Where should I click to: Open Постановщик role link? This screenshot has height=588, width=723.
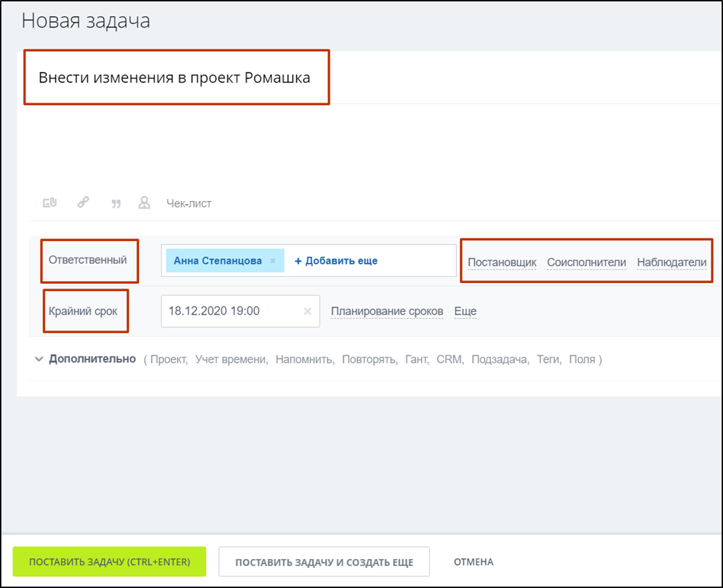pyautogui.click(x=502, y=262)
